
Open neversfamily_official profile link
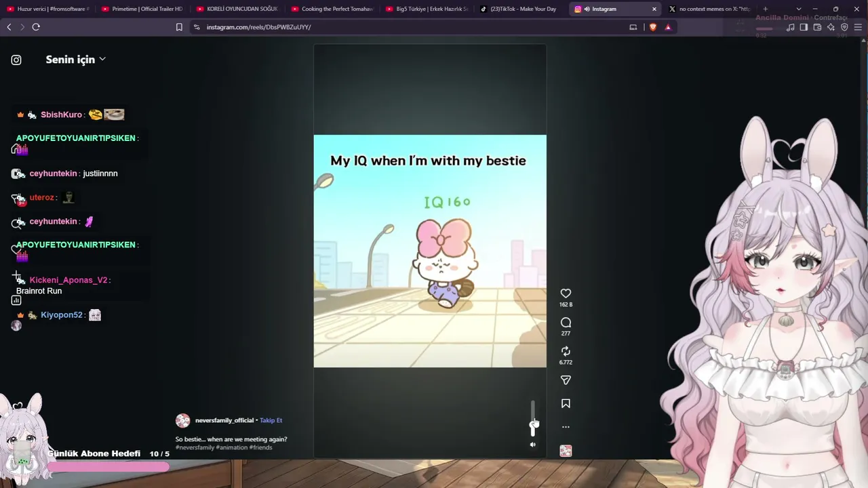point(224,420)
